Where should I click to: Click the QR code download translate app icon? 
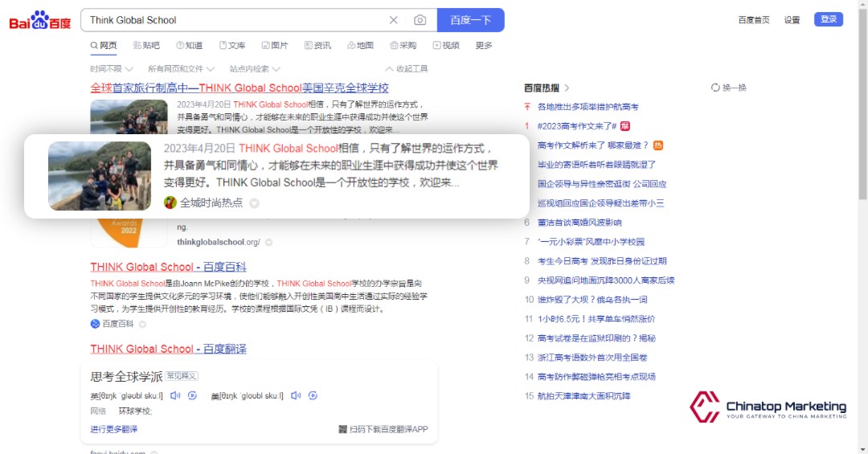click(342, 429)
